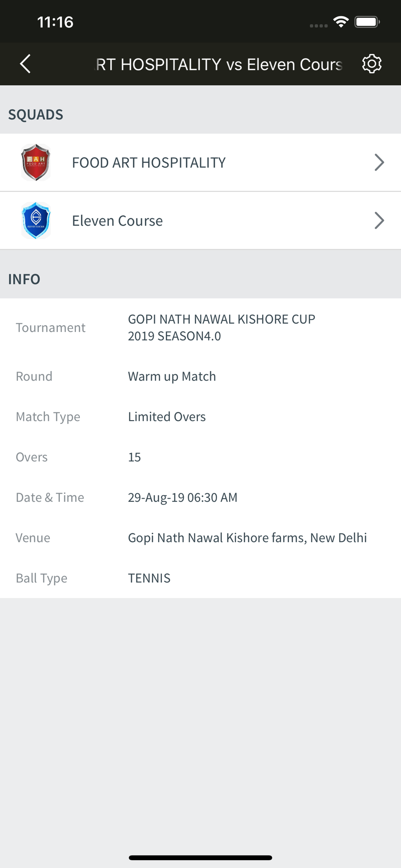Tap the Wi-Fi status icon
401x868 pixels.
tap(341, 22)
